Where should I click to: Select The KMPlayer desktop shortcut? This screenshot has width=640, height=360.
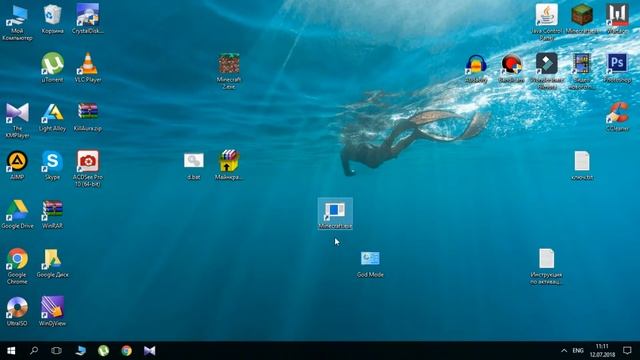pyautogui.click(x=17, y=120)
